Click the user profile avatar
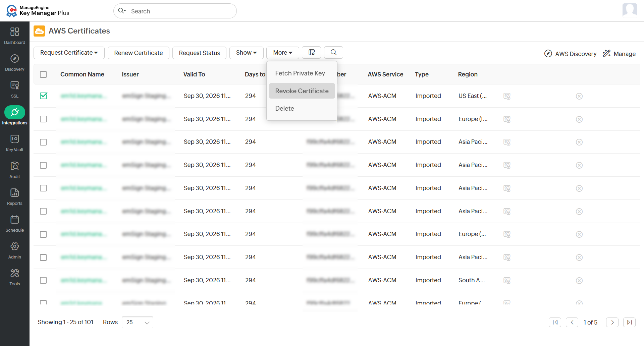The image size is (644, 346). tap(630, 10)
